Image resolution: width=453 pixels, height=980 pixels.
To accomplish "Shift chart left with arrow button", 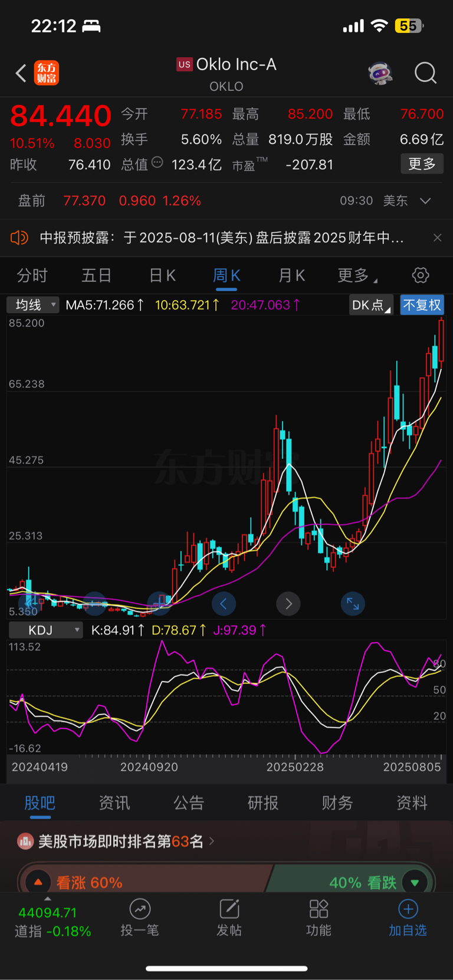I will (x=224, y=603).
